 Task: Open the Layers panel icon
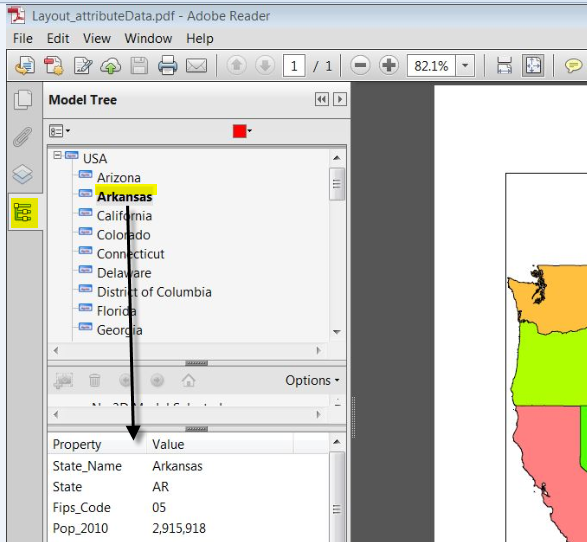(x=23, y=174)
